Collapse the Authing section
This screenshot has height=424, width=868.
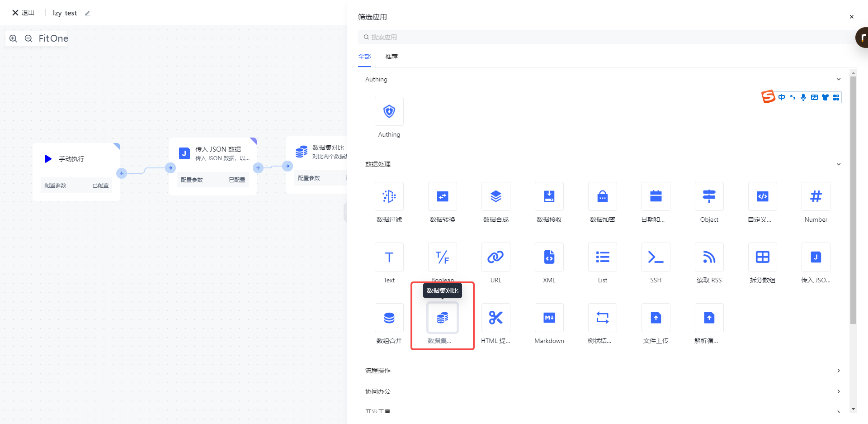tap(838, 79)
